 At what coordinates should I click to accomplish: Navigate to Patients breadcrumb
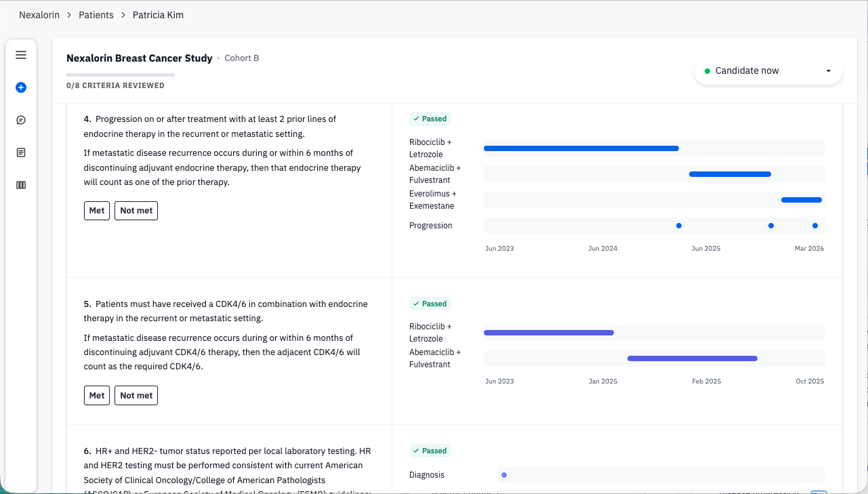[x=96, y=15]
